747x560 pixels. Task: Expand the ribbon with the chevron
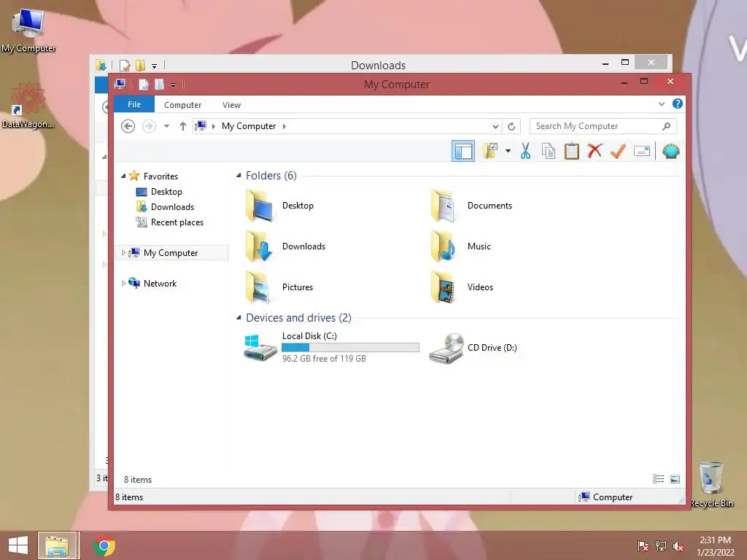(661, 104)
